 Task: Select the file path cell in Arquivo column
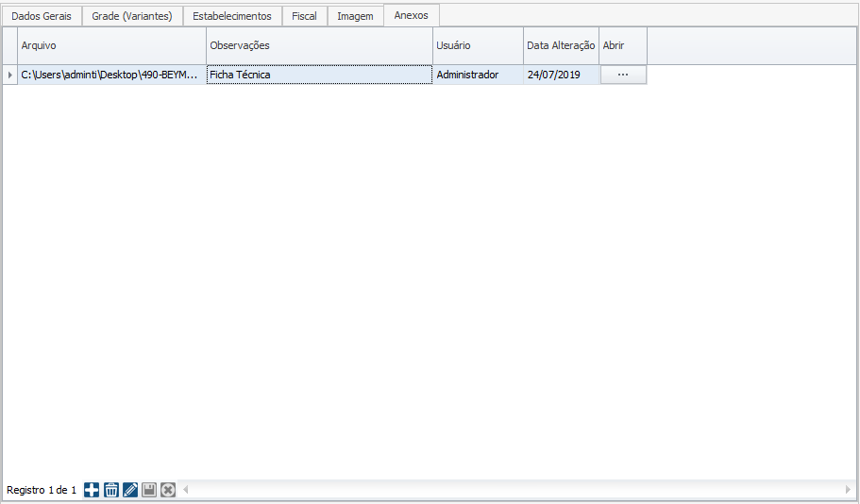click(x=111, y=75)
